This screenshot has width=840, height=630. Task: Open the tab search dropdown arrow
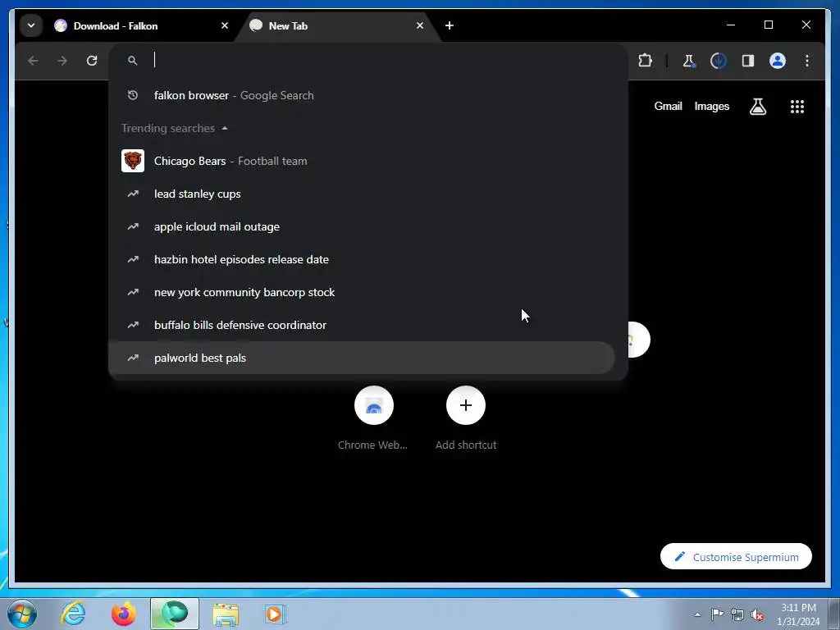click(31, 25)
